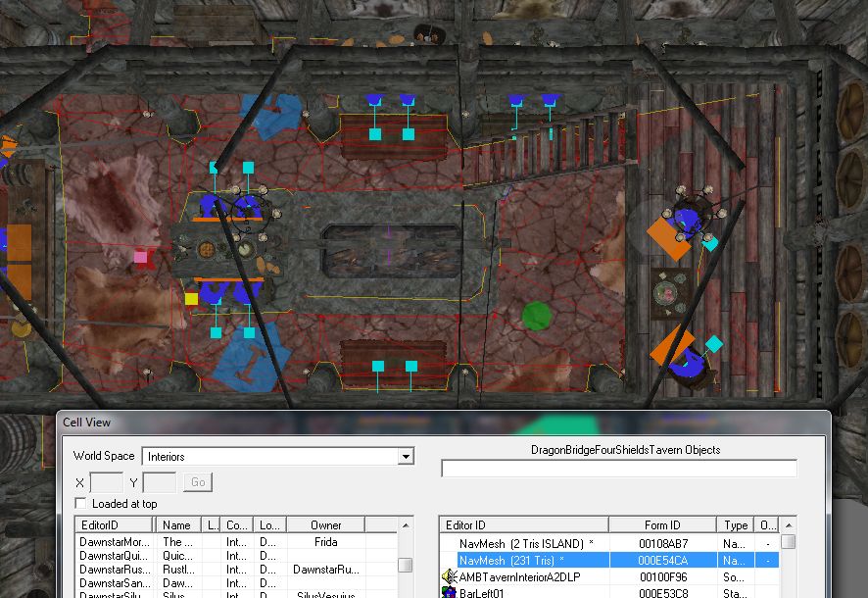The image size is (868, 598).
Task: Select the AMBTavernInteriorA2DLP object row
Action: coord(609,577)
